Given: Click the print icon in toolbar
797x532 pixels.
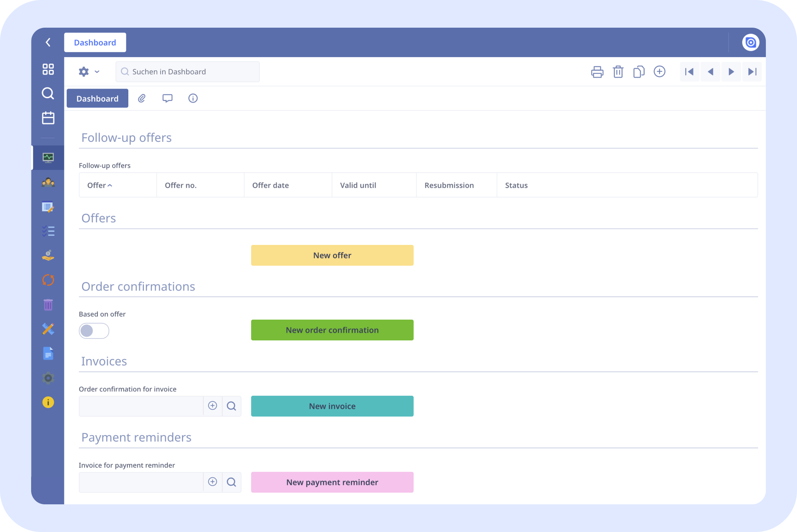Looking at the screenshot, I should [x=597, y=72].
